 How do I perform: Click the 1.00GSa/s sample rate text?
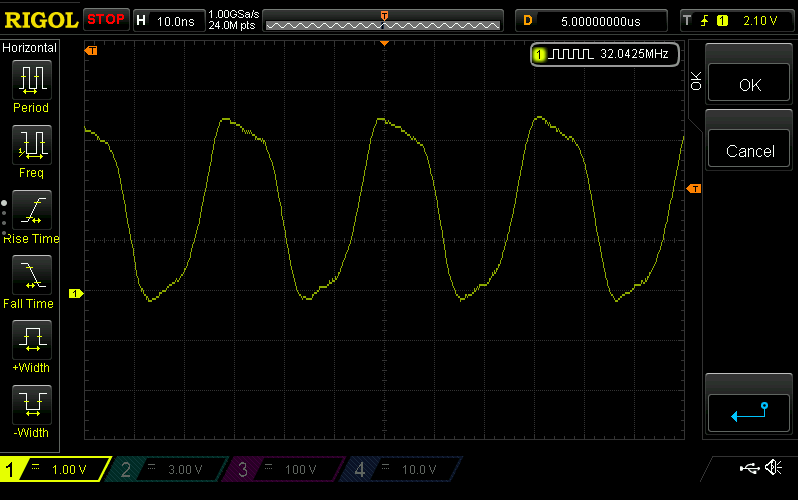tap(234, 14)
